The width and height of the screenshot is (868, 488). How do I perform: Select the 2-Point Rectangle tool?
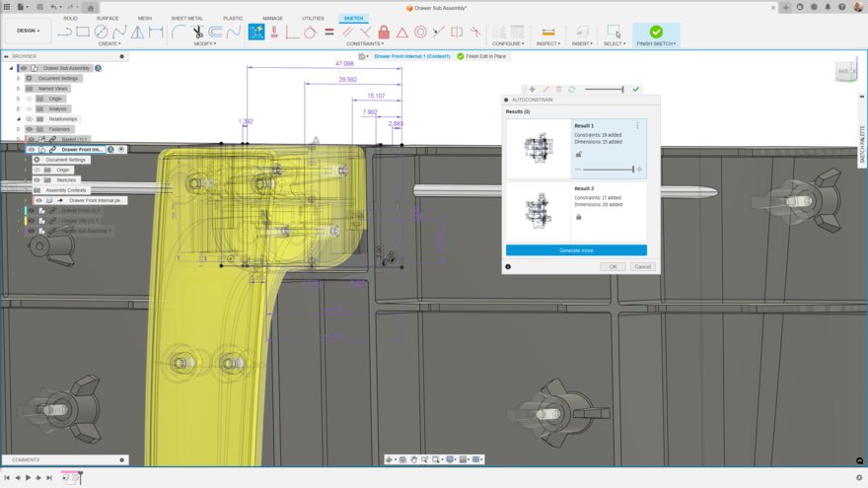tap(83, 32)
